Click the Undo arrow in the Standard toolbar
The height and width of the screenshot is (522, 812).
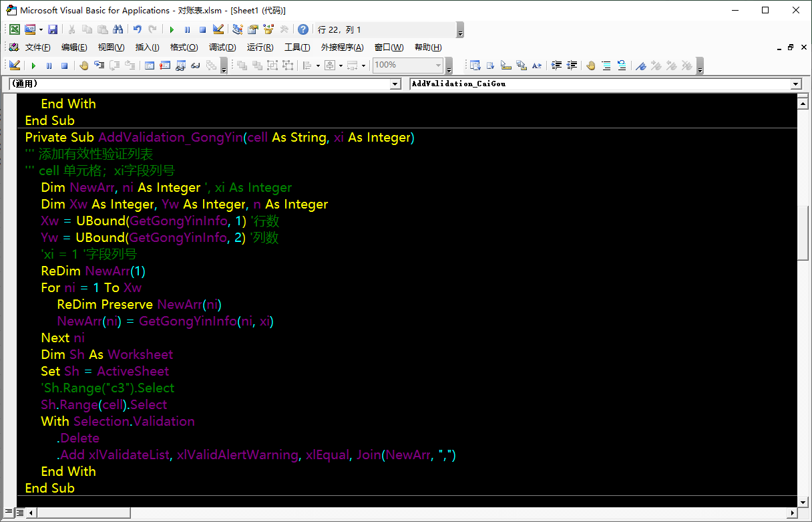[137, 29]
